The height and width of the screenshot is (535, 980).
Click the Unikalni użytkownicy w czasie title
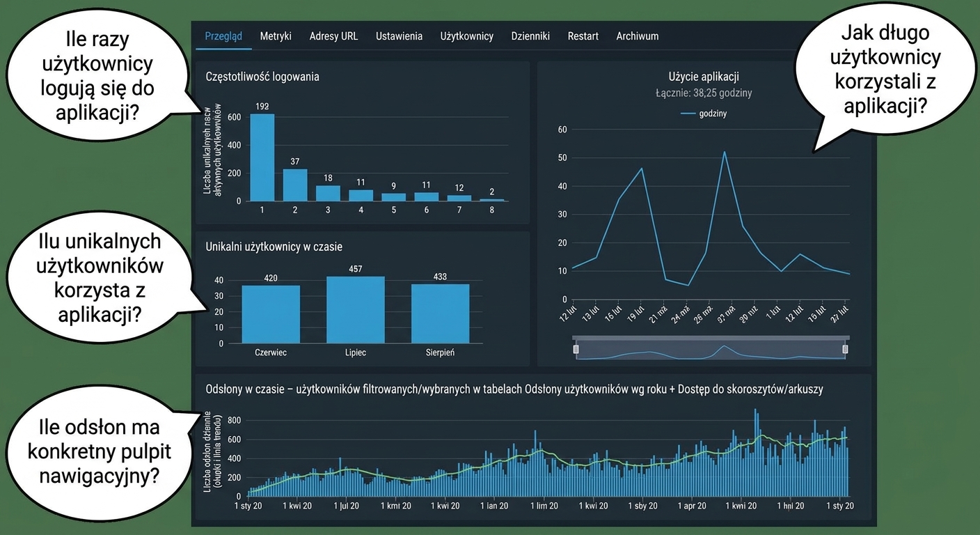(x=274, y=247)
